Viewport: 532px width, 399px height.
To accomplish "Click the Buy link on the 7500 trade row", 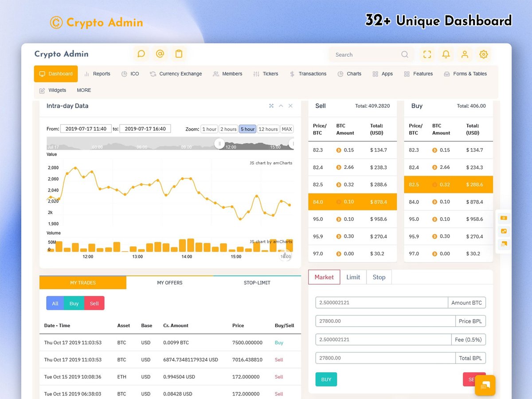I will coord(278,342).
